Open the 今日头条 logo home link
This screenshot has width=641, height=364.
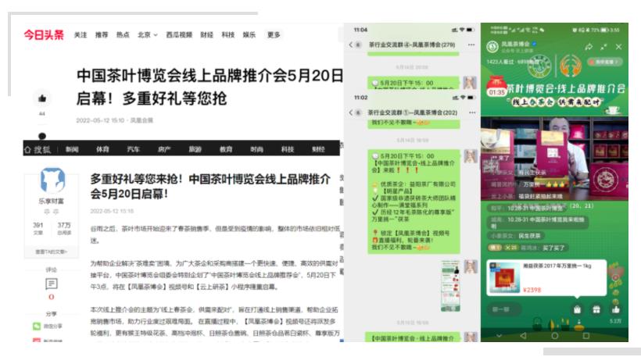[x=44, y=34]
